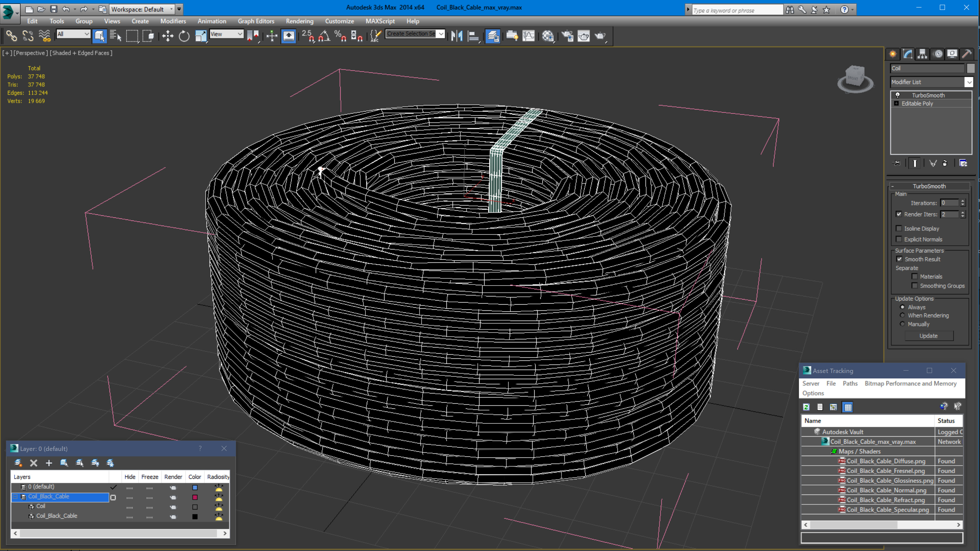Collapse the Coil_Black_Cable layer tree
This screenshot has height=551, width=980.
click(16, 497)
